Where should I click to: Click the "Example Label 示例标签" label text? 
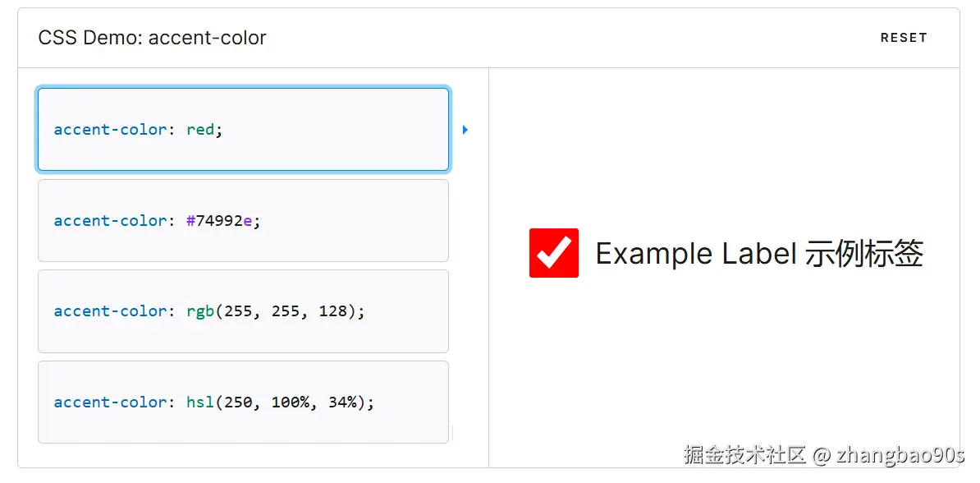(759, 254)
